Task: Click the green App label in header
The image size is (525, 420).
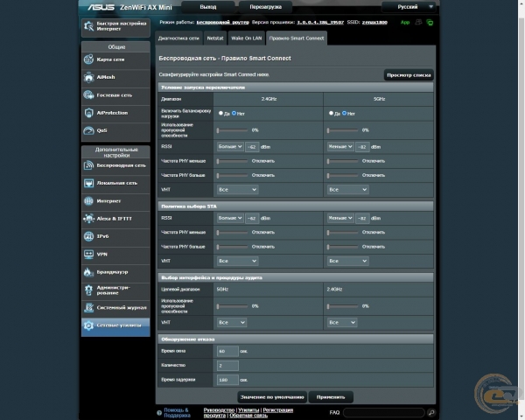Action: click(405, 23)
